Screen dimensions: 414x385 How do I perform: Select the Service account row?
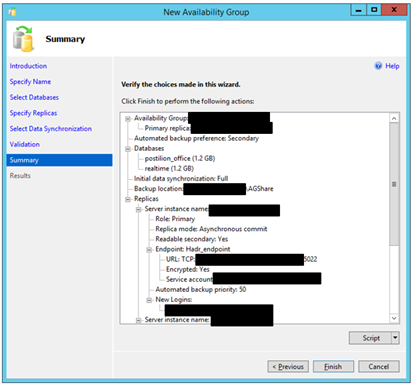coord(244,279)
